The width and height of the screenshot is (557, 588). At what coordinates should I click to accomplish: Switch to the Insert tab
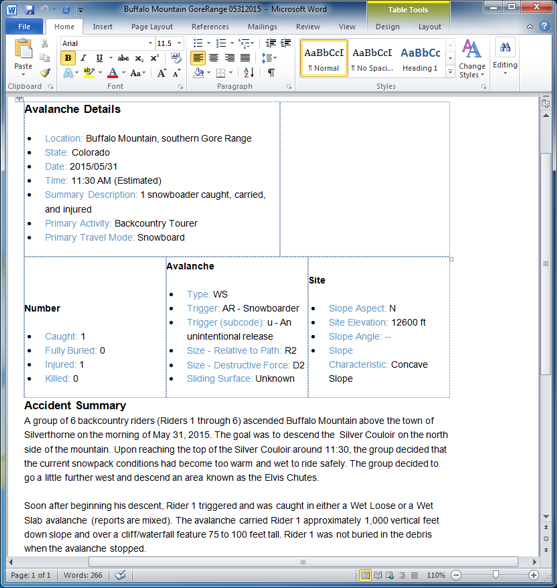pyautogui.click(x=102, y=27)
